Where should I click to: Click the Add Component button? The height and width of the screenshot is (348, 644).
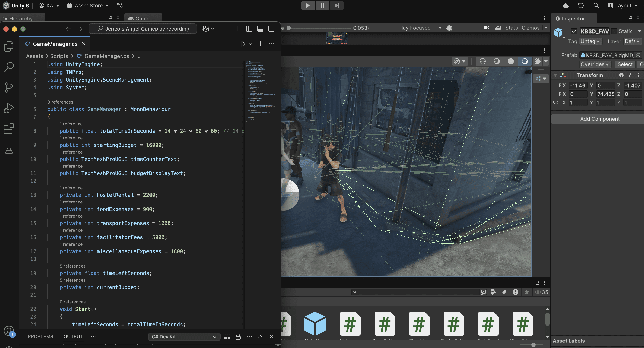pos(600,119)
